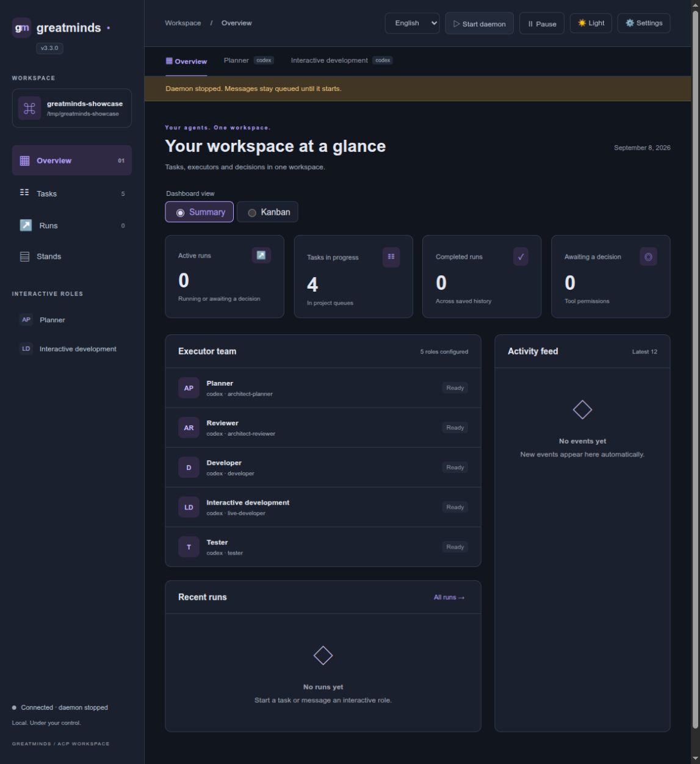Select the Kanban dashboard view

click(267, 212)
